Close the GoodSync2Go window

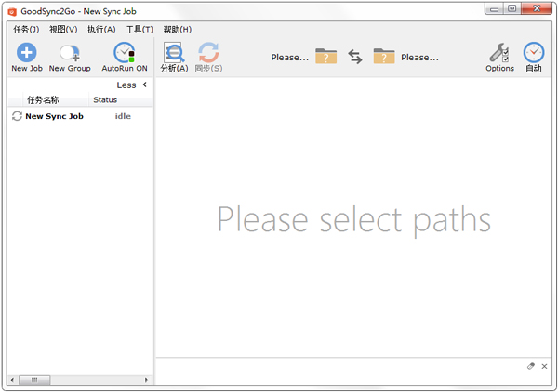point(537,8)
